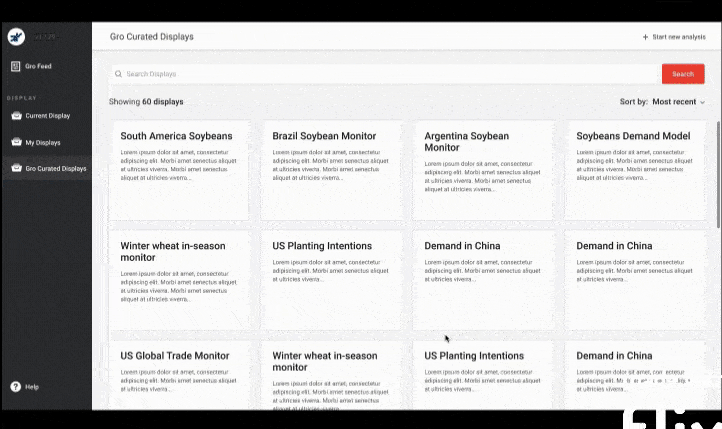Viewport: 722px width, 429px height.
Task: Click the magnifier icon in search bar
Action: tap(118, 74)
